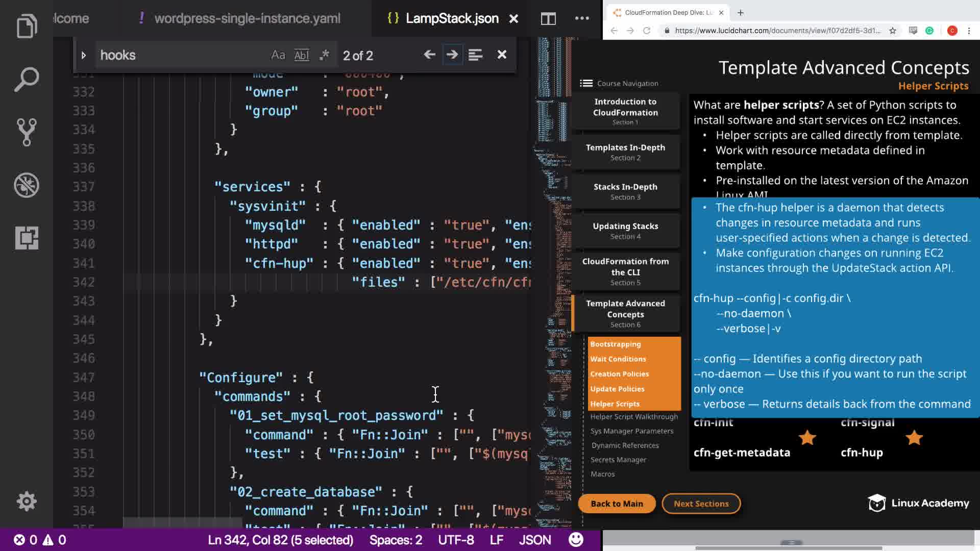Image resolution: width=980 pixels, height=551 pixels.
Task: Go to next find match arrow
Action: pyautogui.click(x=452, y=55)
